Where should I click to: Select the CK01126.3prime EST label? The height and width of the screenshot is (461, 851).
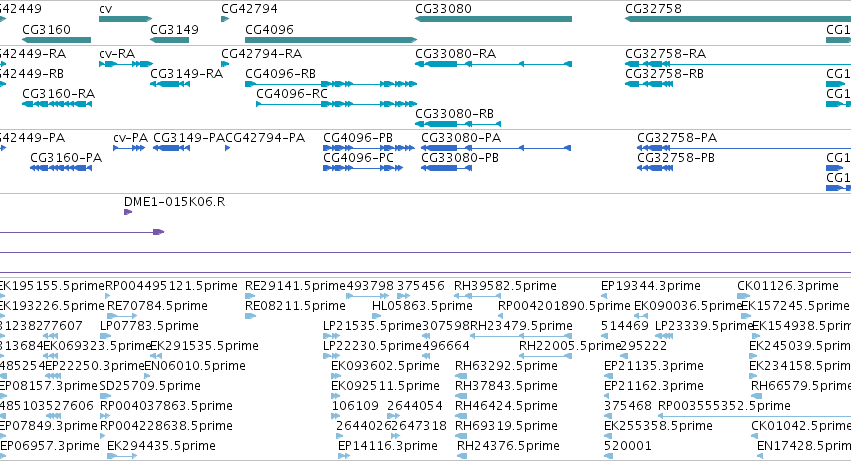click(x=788, y=286)
